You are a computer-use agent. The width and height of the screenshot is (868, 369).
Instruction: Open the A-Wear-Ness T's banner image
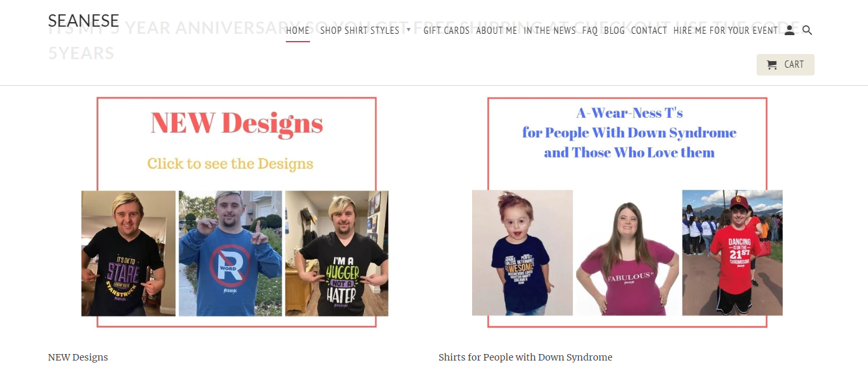coord(627,212)
